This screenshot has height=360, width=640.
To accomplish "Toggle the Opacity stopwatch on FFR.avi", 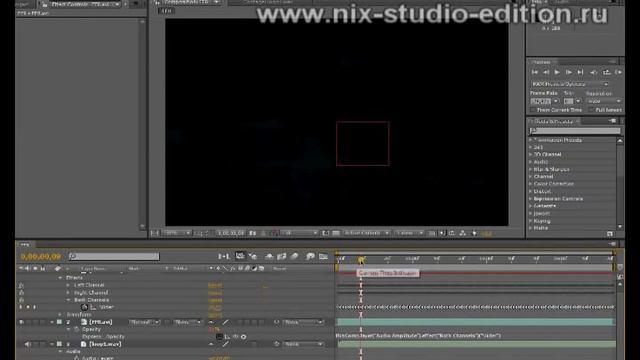I will tap(76, 329).
